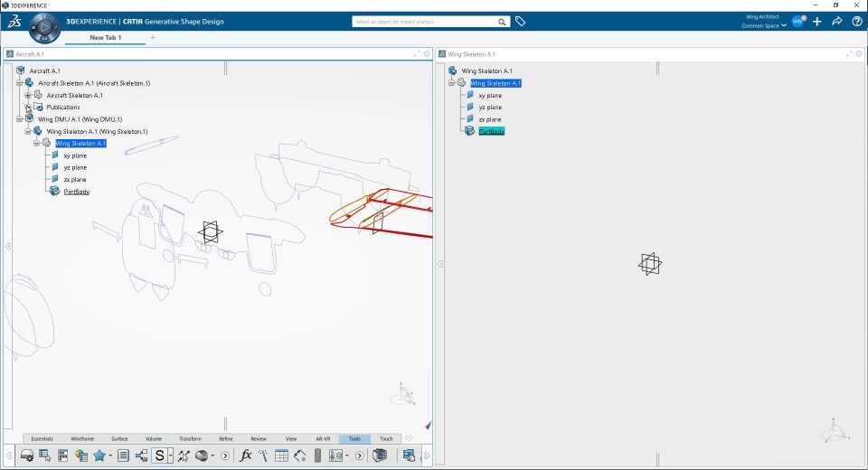This screenshot has height=470, width=868.
Task: Switch to the Refine tab
Action: pos(226,438)
